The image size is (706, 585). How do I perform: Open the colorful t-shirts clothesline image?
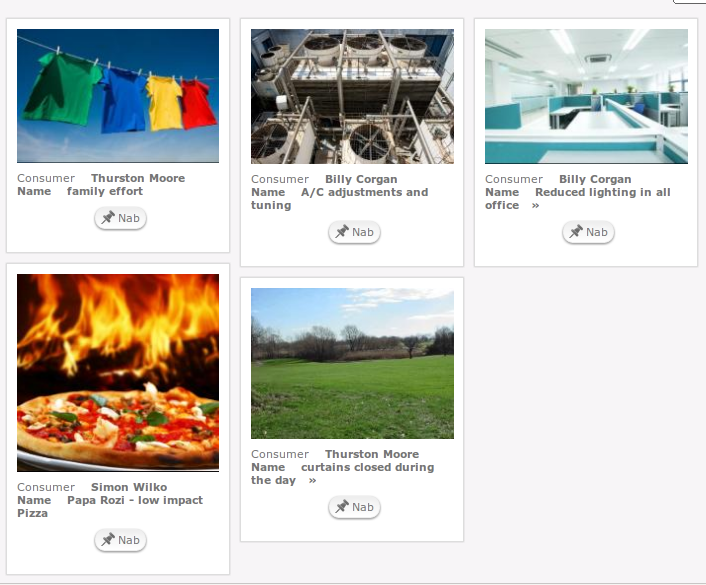[x=118, y=96]
